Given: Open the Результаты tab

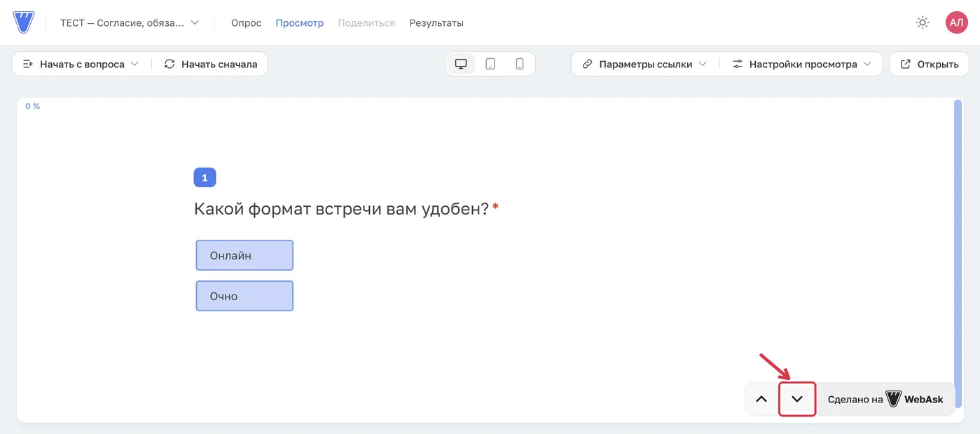Looking at the screenshot, I should tap(436, 23).
